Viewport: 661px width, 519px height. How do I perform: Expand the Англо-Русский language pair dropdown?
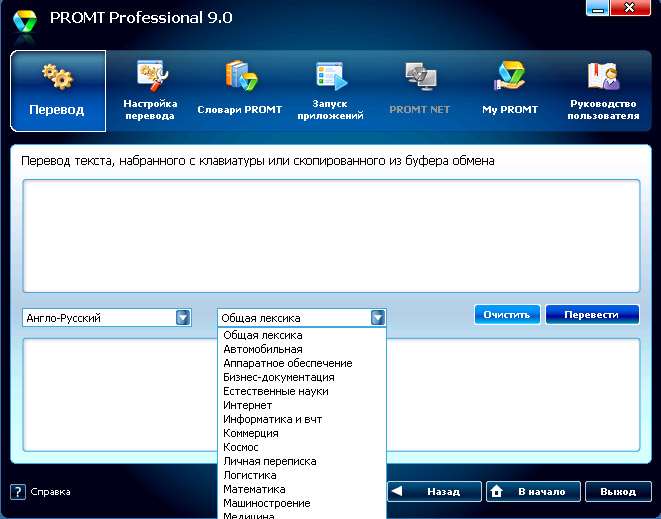click(x=183, y=317)
